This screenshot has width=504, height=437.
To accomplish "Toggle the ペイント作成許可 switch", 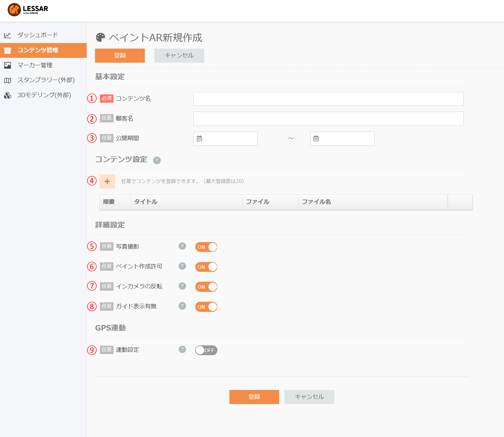I will 206,267.
